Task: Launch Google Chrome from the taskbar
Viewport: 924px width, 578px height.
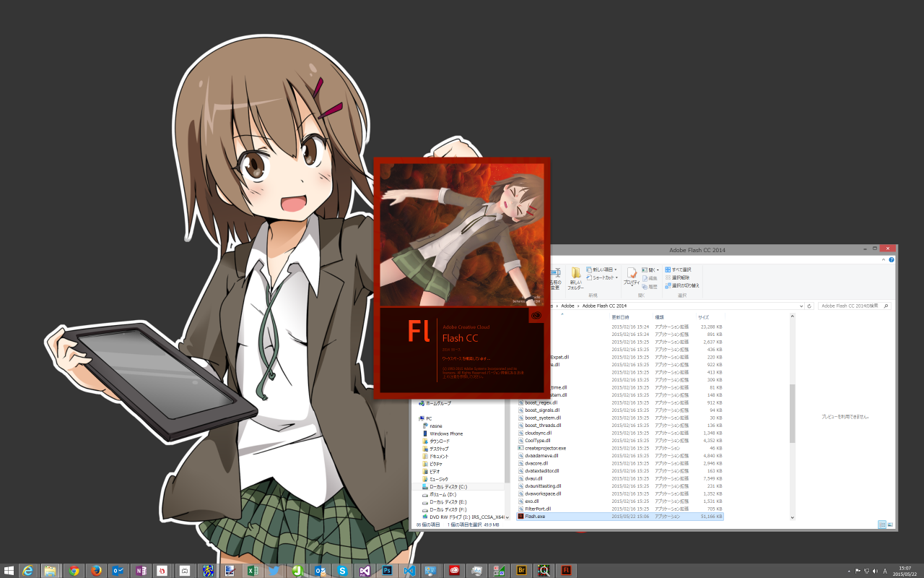Action: 74,571
